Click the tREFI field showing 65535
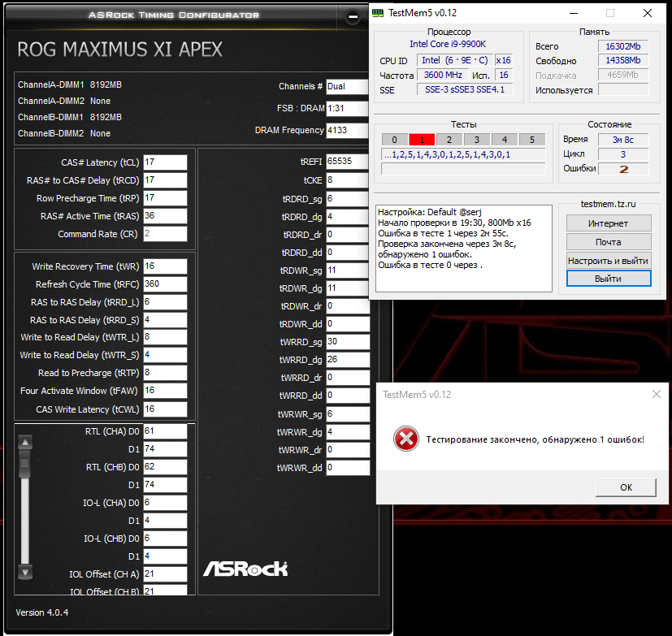 (347, 162)
